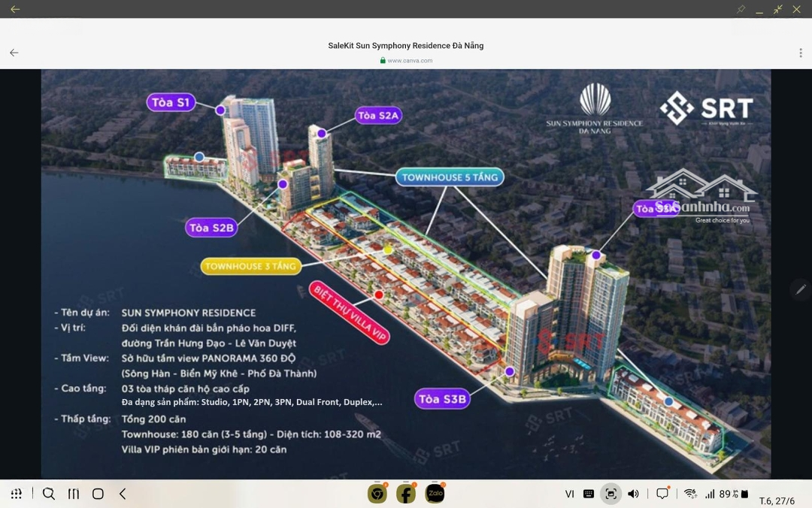Click the back arrow beside the page title
812x508 pixels.
pos(14,53)
